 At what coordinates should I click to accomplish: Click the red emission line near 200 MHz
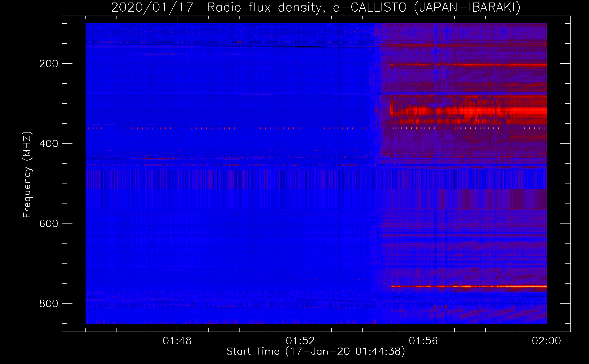tap(469, 65)
